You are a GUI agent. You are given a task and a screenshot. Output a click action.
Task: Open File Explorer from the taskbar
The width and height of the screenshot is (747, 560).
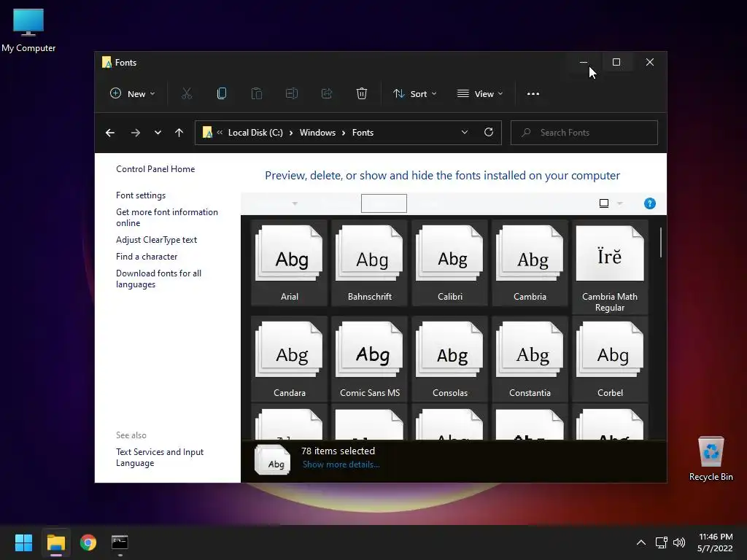55,542
